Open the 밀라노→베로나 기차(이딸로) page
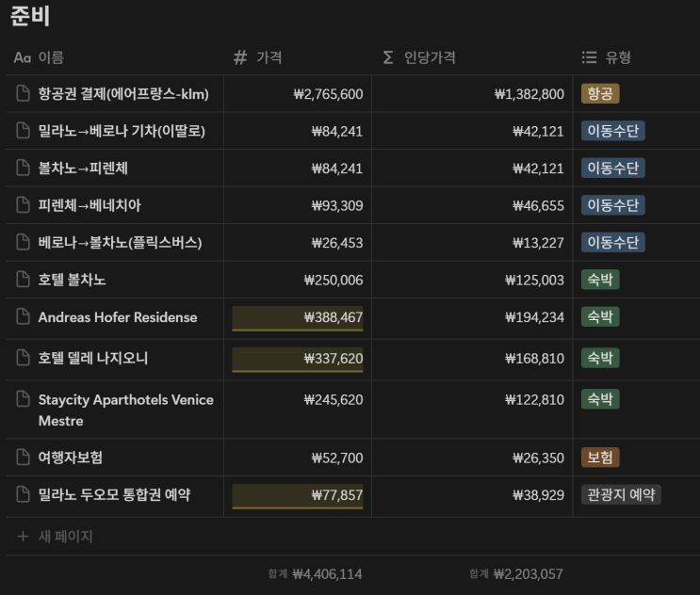The height and width of the screenshot is (595, 700). point(122,131)
